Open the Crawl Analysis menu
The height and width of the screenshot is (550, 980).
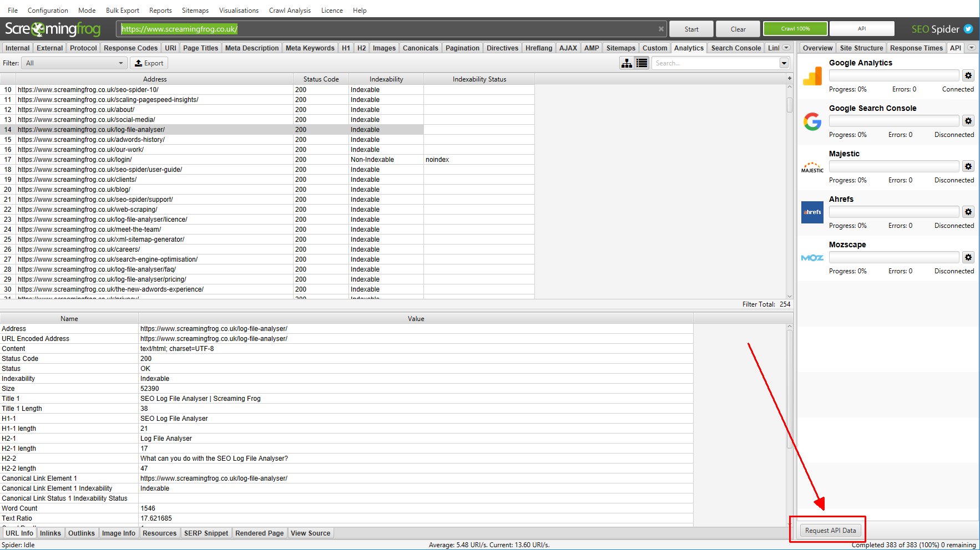290,10
